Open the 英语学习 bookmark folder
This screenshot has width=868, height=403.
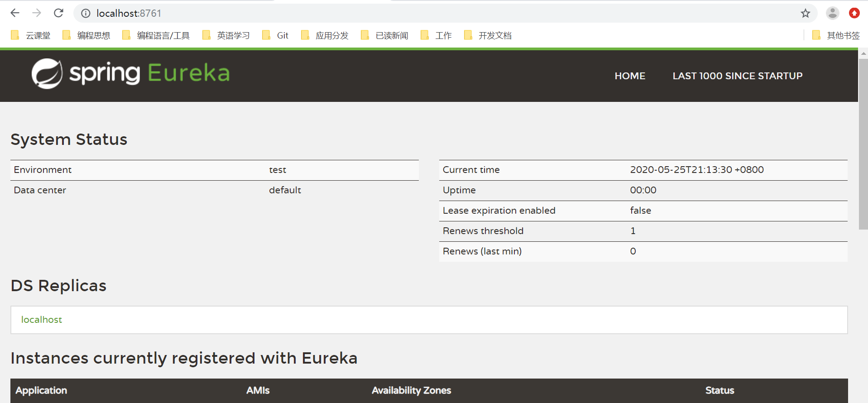click(225, 35)
